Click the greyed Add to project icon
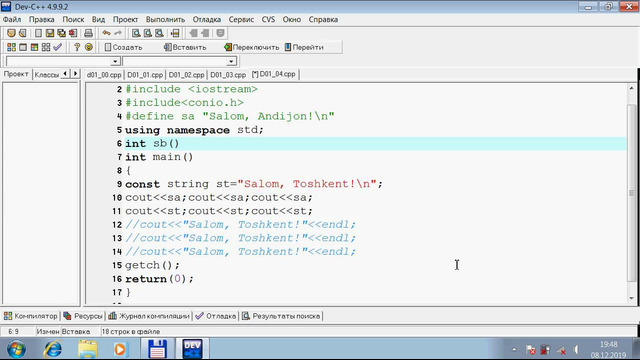Viewport: 640px width, 360px height. [193, 33]
